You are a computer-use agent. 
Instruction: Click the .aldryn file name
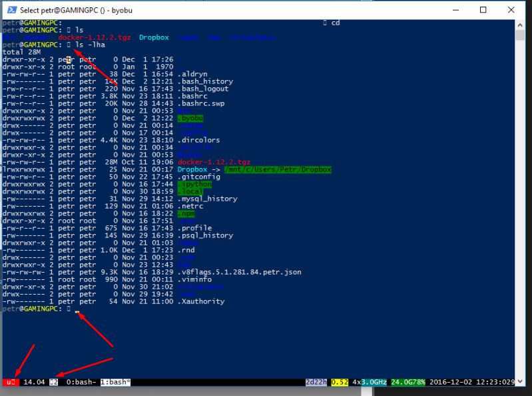[x=192, y=74]
